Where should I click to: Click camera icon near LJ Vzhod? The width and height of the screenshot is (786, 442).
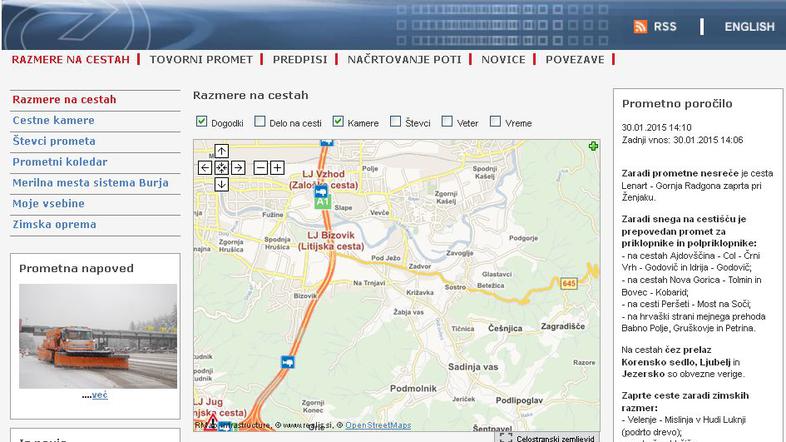[321, 189]
